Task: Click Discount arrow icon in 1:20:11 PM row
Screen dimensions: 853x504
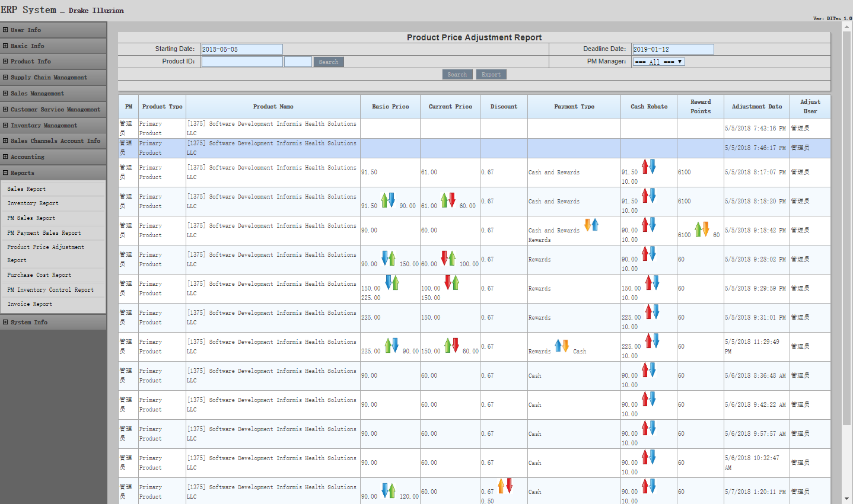Action: (505, 486)
